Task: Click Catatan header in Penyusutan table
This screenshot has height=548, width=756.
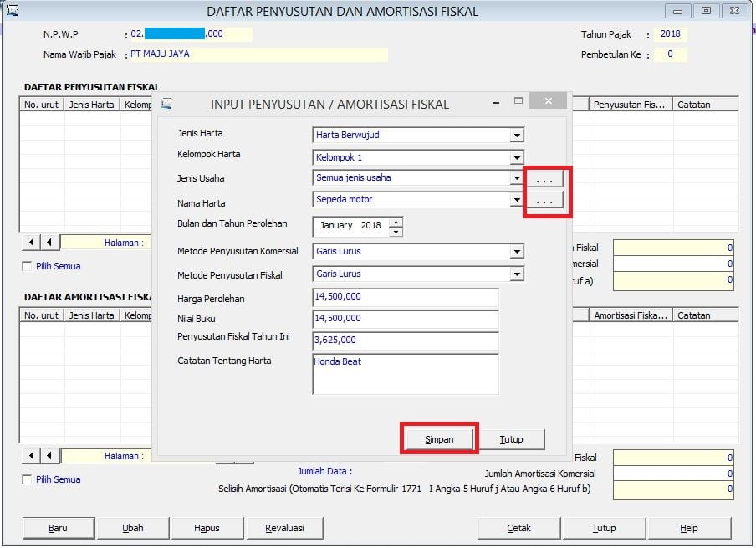Action: tap(705, 105)
